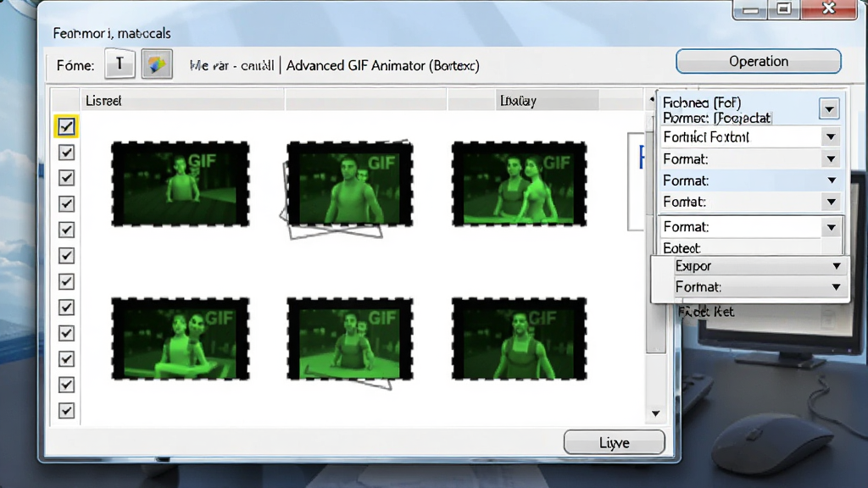Open the colorful palette icon button
The width and height of the screenshot is (868, 488).
pyautogui.click(x=157, y=64)
